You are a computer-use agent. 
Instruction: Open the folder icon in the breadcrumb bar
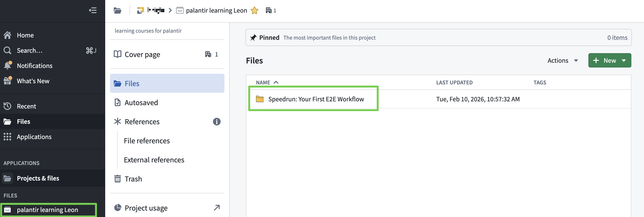118,10
